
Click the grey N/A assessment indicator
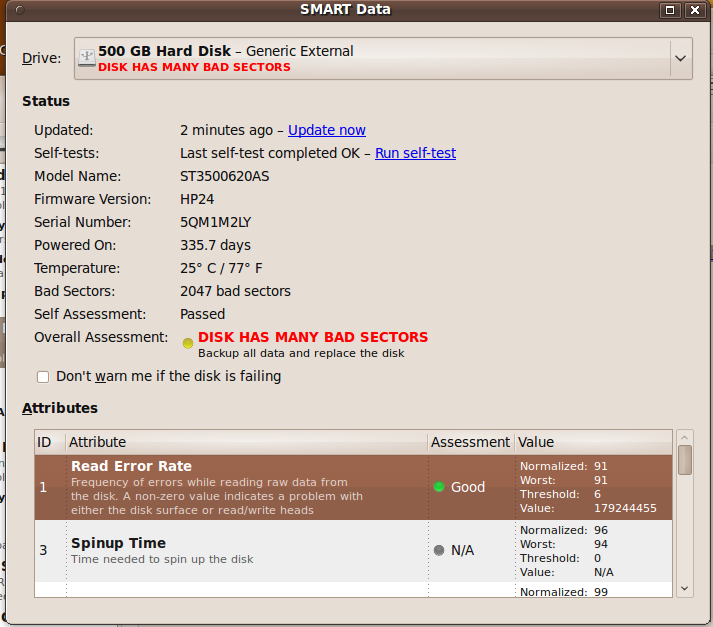[x=438, y=550]
